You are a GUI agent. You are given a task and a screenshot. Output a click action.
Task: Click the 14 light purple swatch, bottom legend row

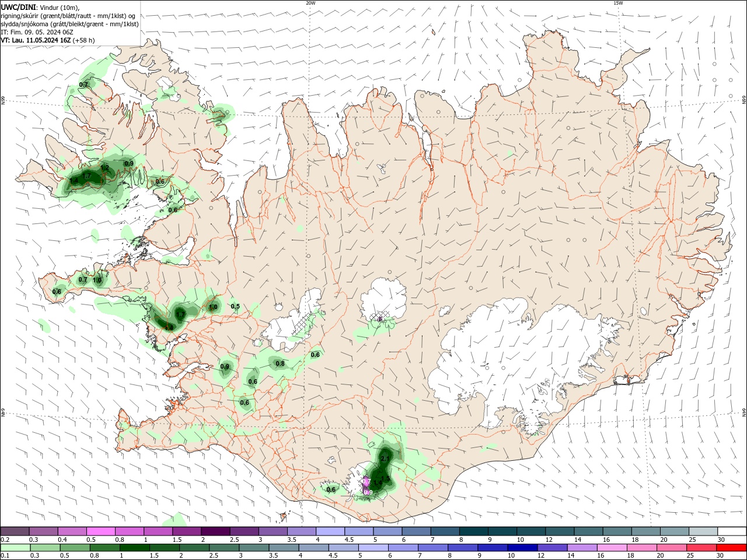(582, 548)
